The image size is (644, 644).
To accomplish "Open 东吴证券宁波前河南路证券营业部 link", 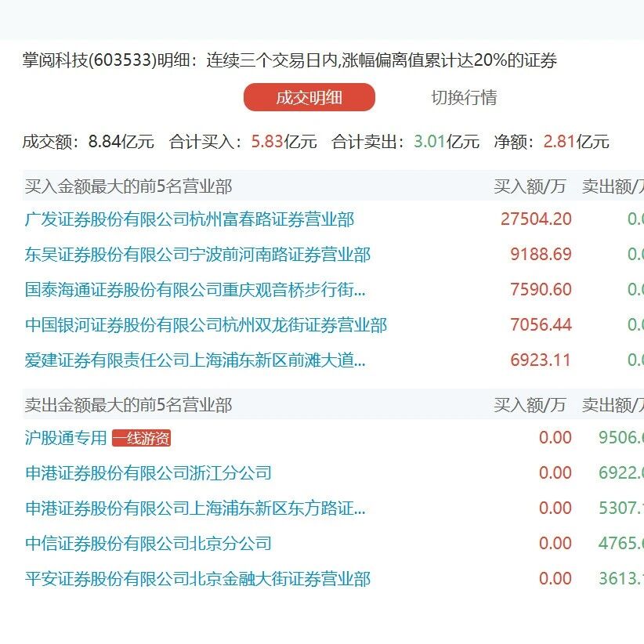I will pyautogui.click(x=197, y=255).
